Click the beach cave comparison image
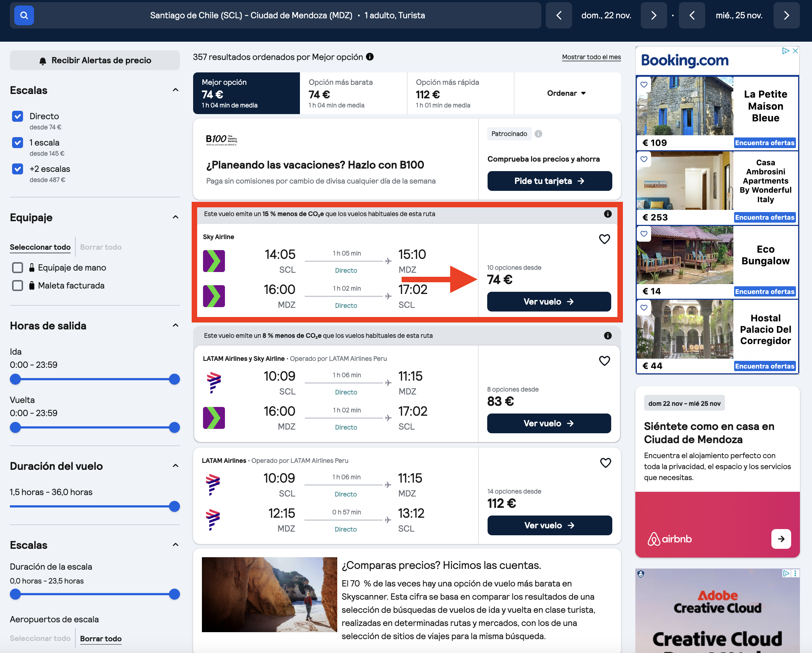The image size is (812, 653). click(269, 594)
